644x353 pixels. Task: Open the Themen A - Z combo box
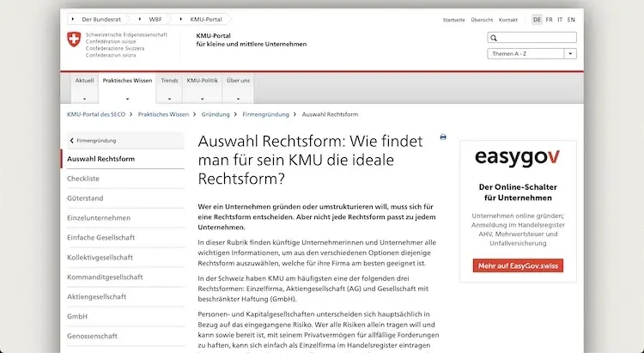point(532,54)
